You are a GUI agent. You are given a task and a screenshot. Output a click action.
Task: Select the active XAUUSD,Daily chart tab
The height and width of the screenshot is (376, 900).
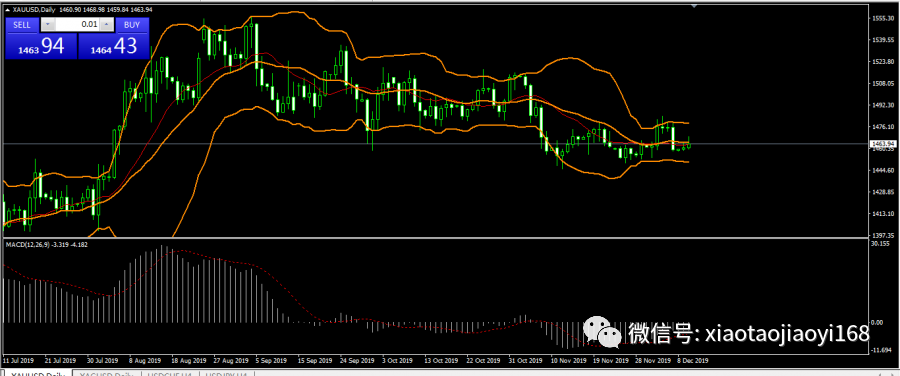coord(37,374)
